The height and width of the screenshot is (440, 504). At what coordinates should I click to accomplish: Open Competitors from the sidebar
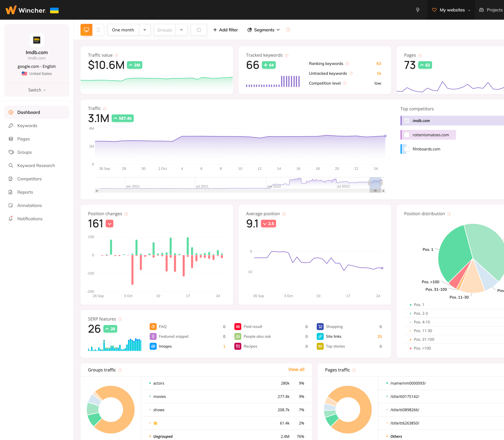[x=29, y=179]
